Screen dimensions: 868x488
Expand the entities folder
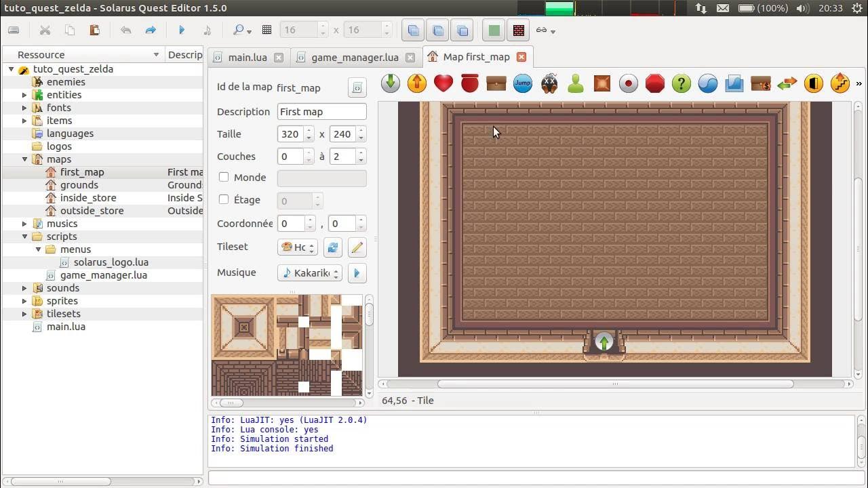[24, 95]
